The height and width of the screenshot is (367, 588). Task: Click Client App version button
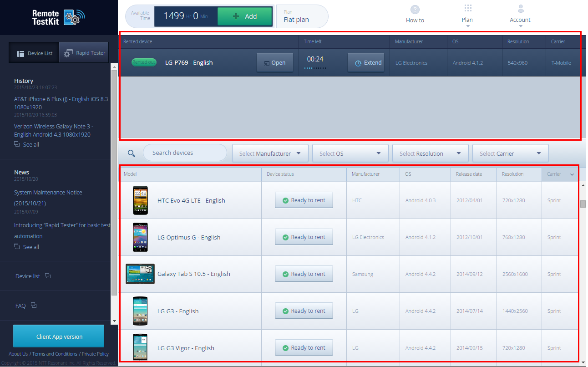point(59,336)
